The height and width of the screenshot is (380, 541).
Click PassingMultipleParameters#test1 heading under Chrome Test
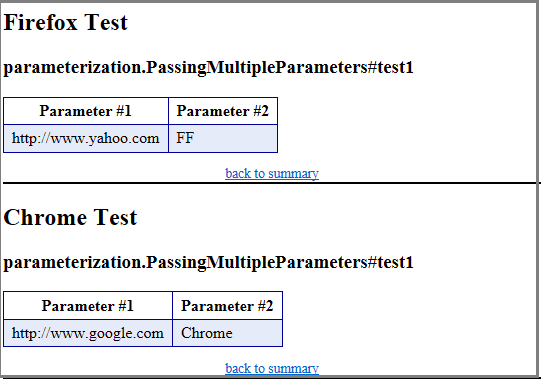(208, 262)
